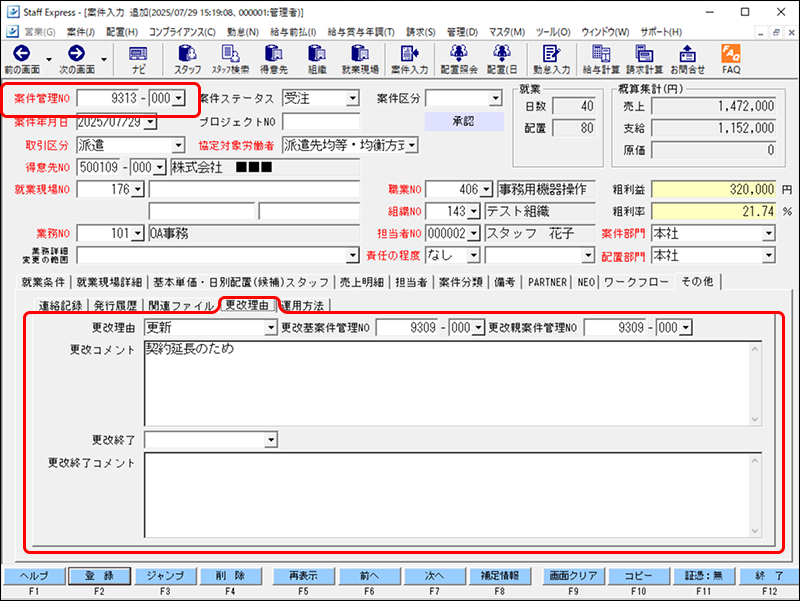The image size is (800, 601).
Task: Switch to the 売上明細 tab
Action: coord(362,282)
